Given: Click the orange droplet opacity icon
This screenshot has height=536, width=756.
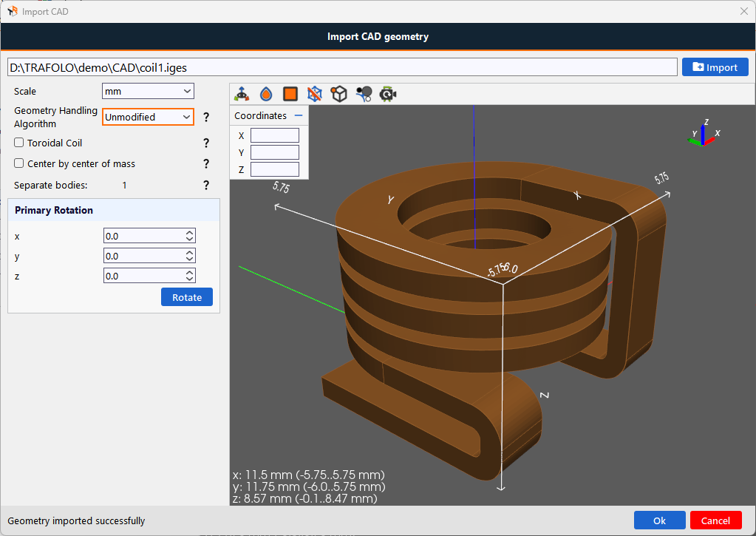Looking at the screenshot, I should click(x=265, y=94).
